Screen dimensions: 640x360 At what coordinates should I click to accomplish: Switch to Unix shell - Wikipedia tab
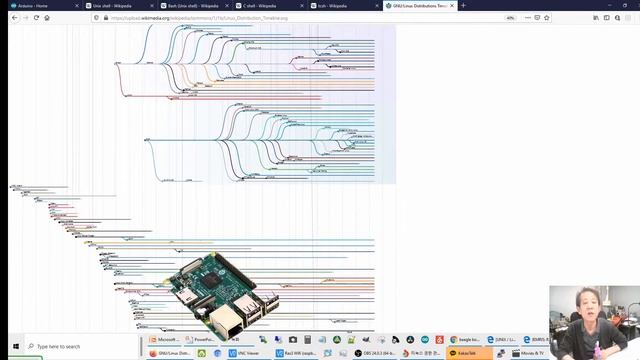120,6
